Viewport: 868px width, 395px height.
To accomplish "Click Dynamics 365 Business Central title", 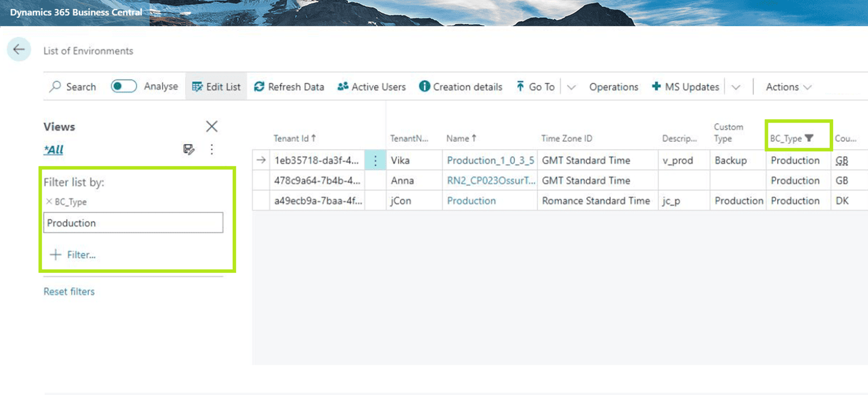I will click(76, 12).
